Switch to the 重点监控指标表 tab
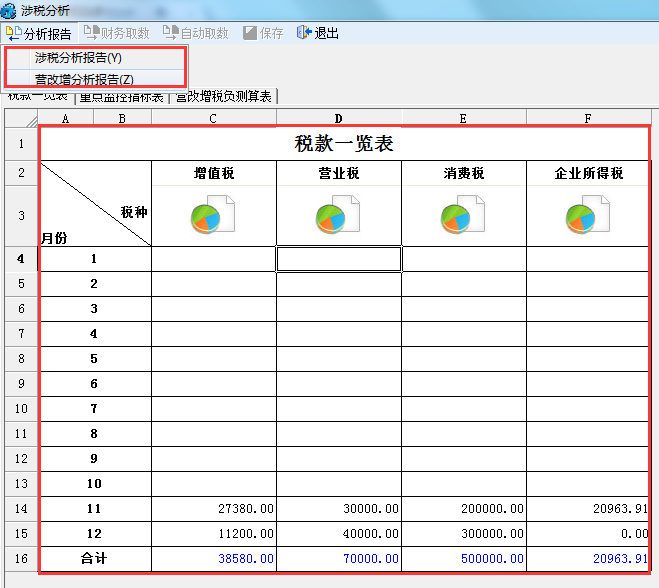The height and width of the screenshot is (588, 659). point(123,97)
